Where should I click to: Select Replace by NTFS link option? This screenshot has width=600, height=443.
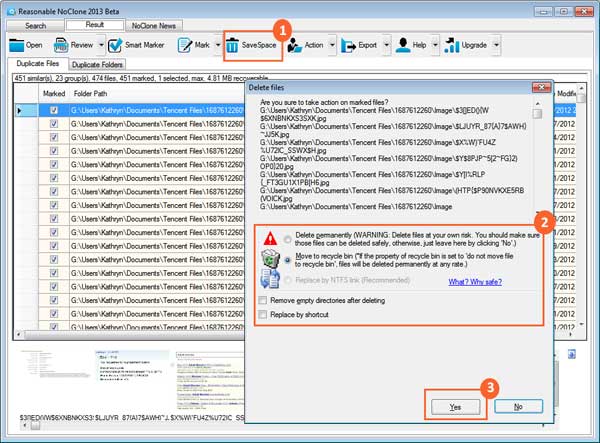click(x=287, y=280)
